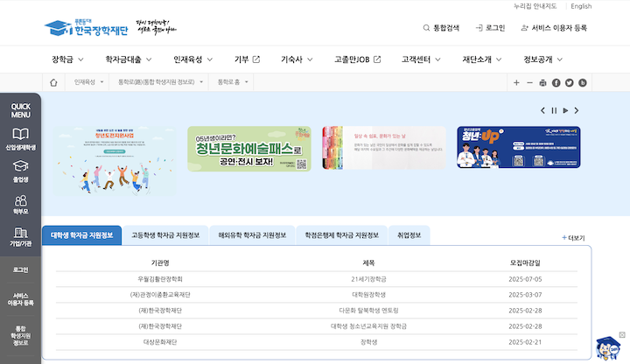Click 대상문화재단 organization cell
This screenshot has width=630, height=364.
(160, 342)
